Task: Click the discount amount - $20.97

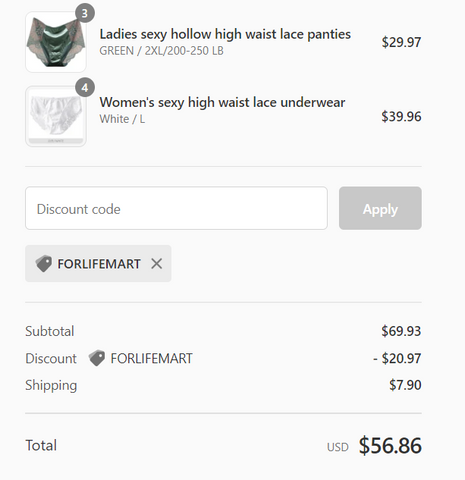Action: (x=397, y=358)
